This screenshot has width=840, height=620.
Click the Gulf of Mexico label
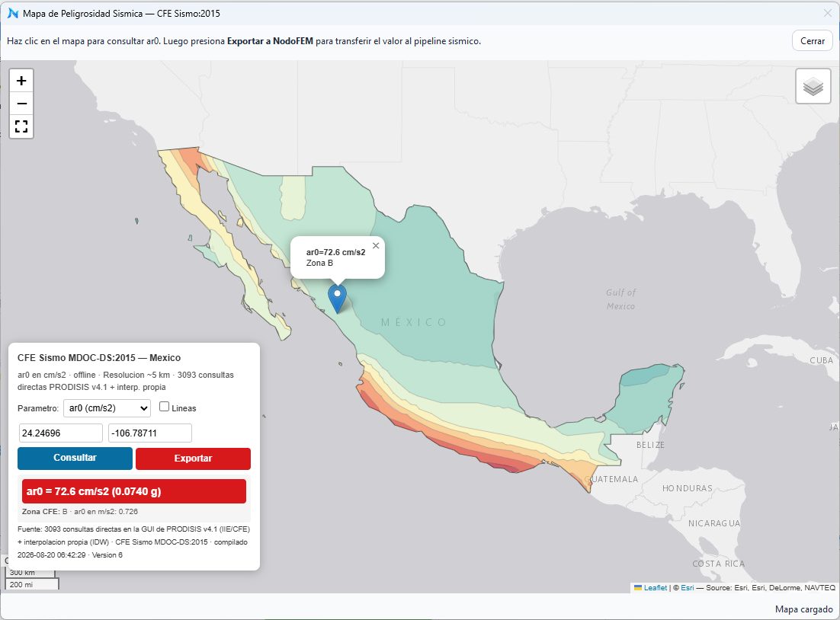[x=621, y=299]
